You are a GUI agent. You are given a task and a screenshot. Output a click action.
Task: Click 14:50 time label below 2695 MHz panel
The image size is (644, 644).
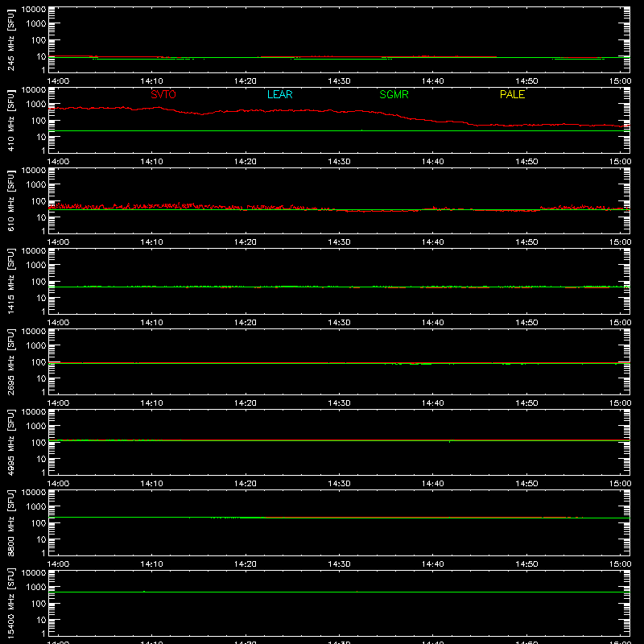526,403
